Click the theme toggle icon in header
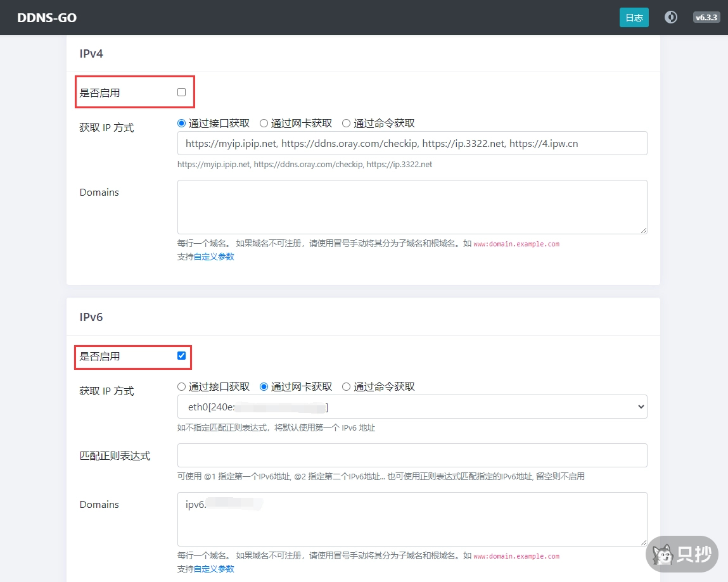Viewport: 728px width, 582px height. [x=671, y=17]
